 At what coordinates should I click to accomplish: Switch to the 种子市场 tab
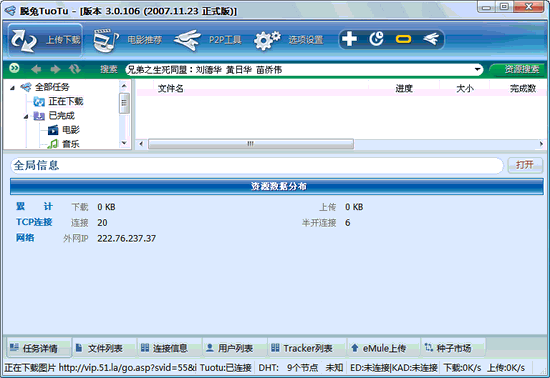tap(454, 348)
